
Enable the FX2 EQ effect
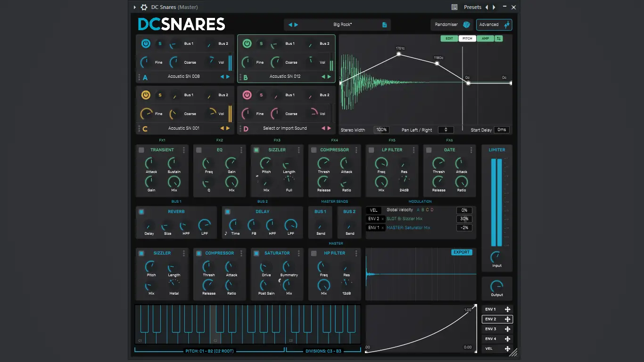[199, 150]
